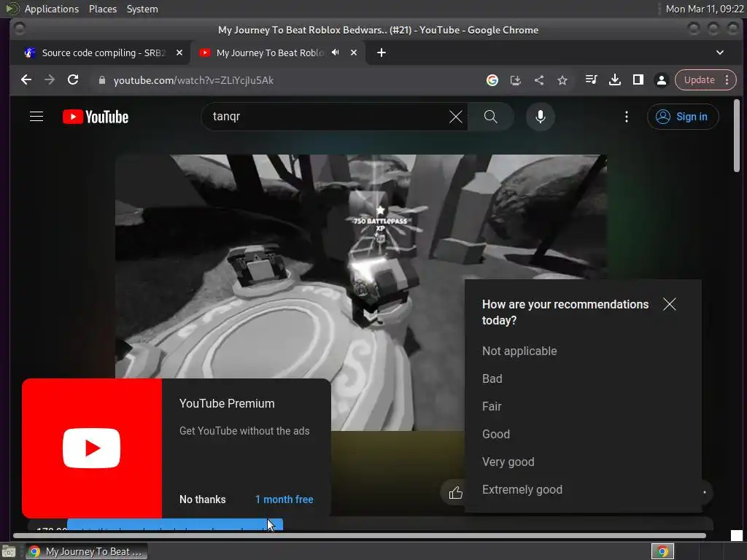The height and width of the screenshot is (560, 747).
Task: Bookmark this page with star icon
Action: tap(562, 80)
